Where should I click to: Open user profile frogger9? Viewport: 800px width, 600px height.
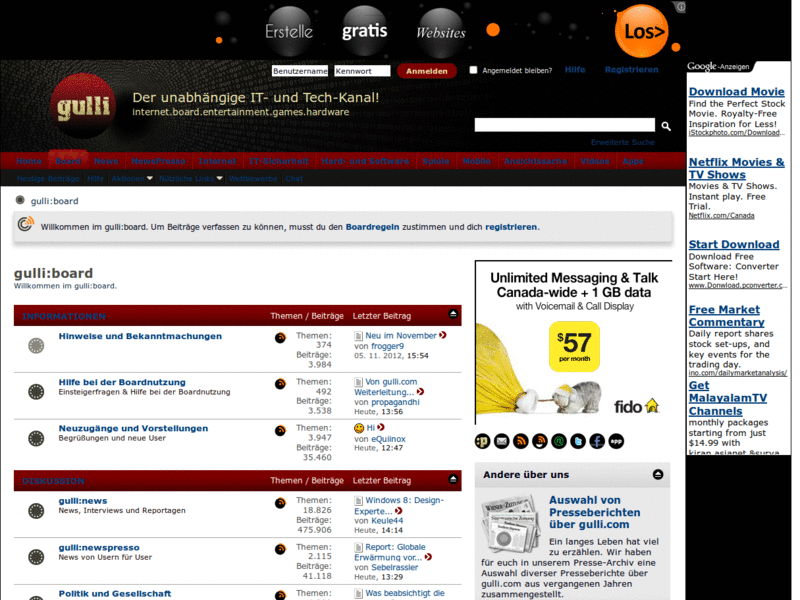coord(387,346)
